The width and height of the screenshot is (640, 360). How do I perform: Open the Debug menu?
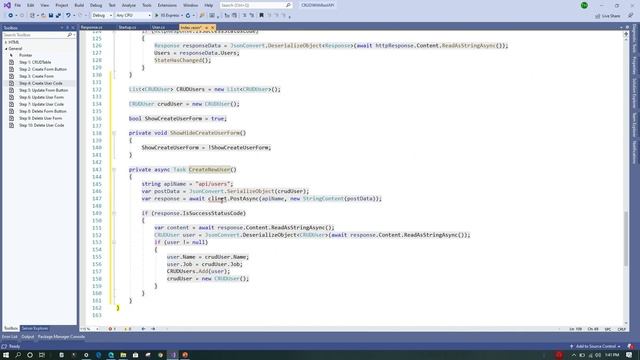point(96,5)
